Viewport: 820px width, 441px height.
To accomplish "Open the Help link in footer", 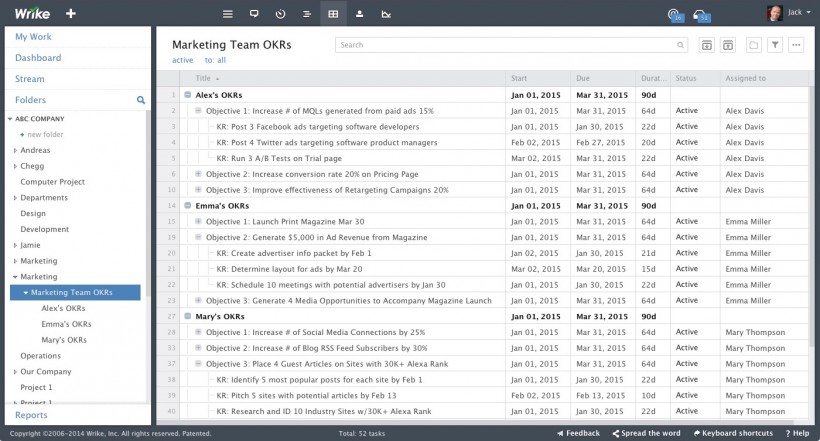I will pyautogui.click(x=798, y=433).
